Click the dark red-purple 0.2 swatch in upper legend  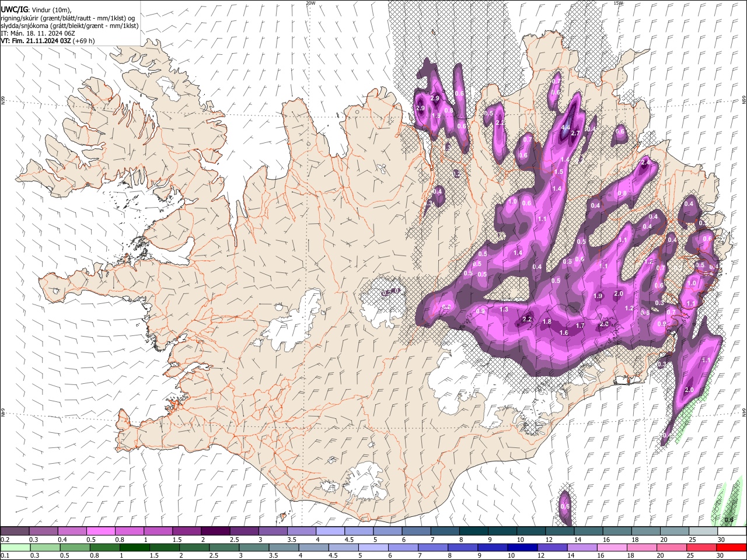15,531
